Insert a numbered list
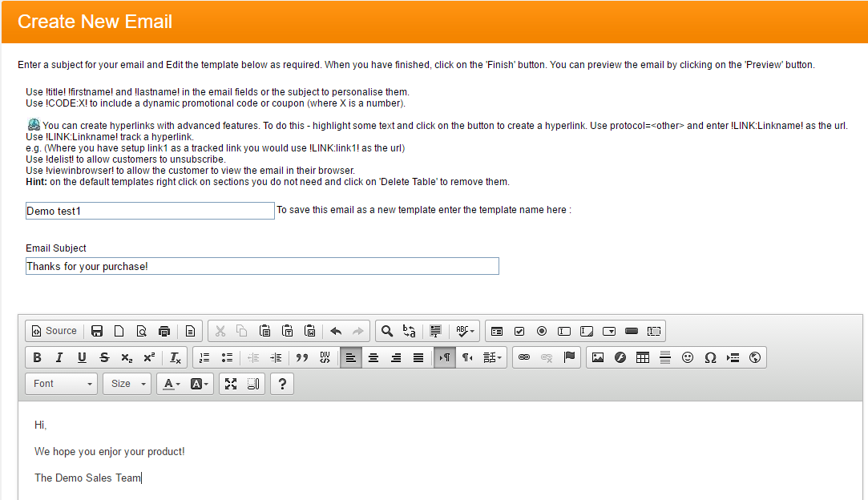The height and width of the screenshot is (500, 868). click(x=204, y=357)
